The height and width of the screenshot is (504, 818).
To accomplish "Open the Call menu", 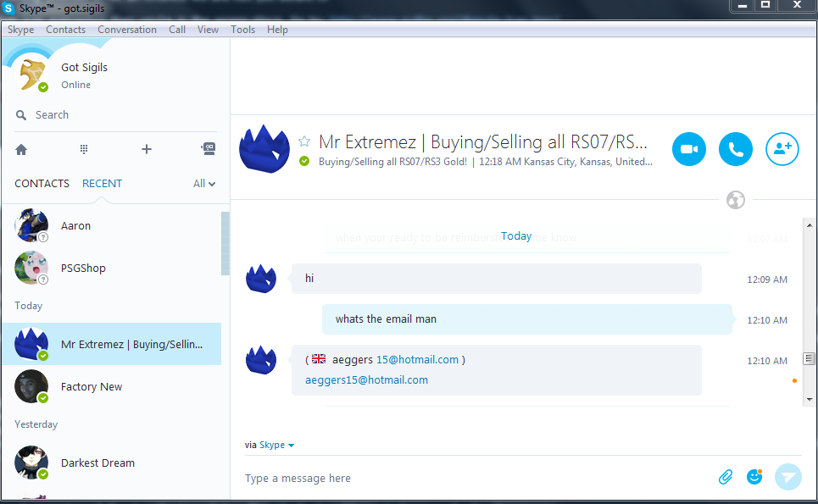I will tap(177, 30).
